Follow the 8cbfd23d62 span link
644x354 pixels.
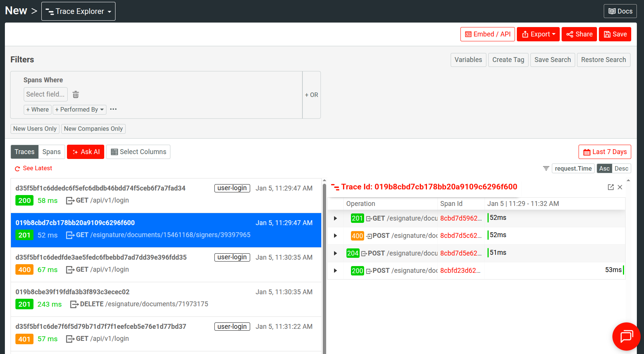tap(460, 270)
